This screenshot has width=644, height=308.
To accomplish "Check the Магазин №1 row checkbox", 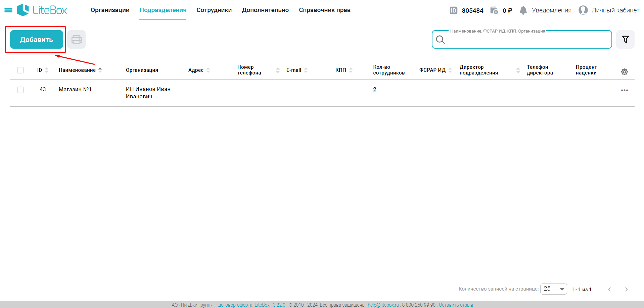I will pos(20,90).
